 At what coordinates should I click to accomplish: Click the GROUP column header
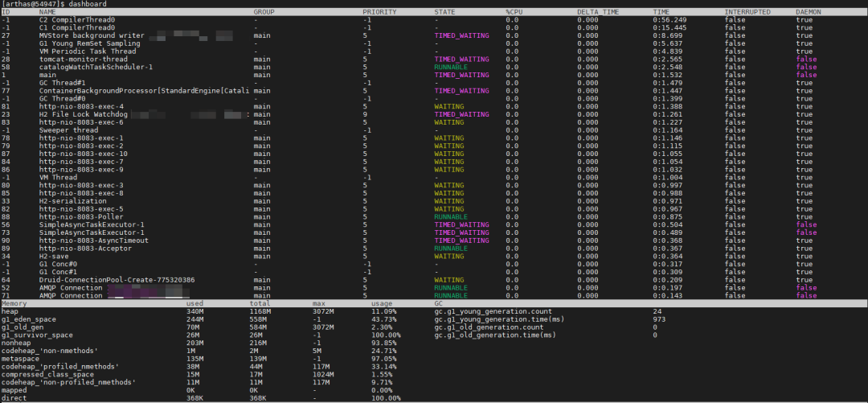point(264,11)
